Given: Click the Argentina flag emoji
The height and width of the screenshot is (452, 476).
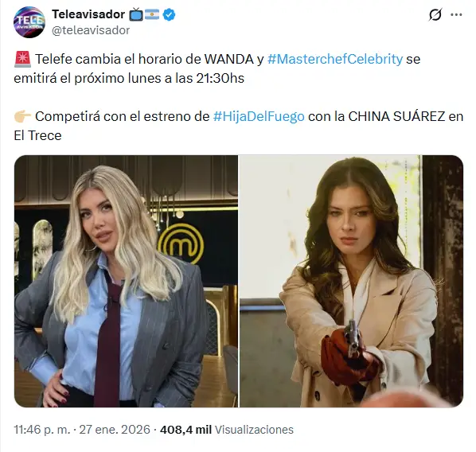Looking at the screenshot, I should tap(152, 14).
